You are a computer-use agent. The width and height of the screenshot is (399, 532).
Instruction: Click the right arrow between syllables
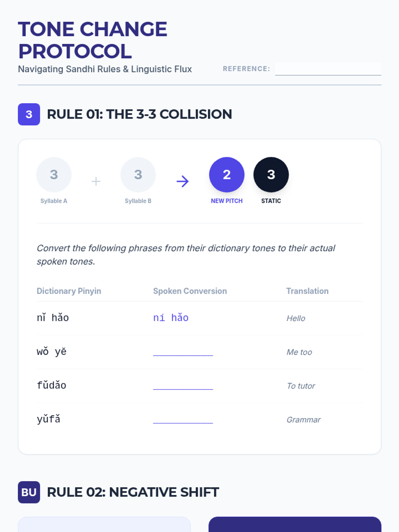183,181
